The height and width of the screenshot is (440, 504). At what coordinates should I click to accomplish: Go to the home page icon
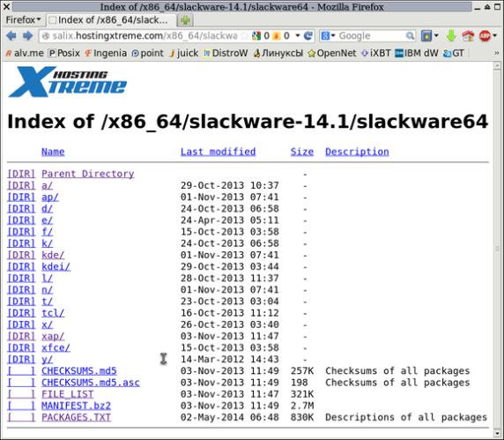point(468,35)
